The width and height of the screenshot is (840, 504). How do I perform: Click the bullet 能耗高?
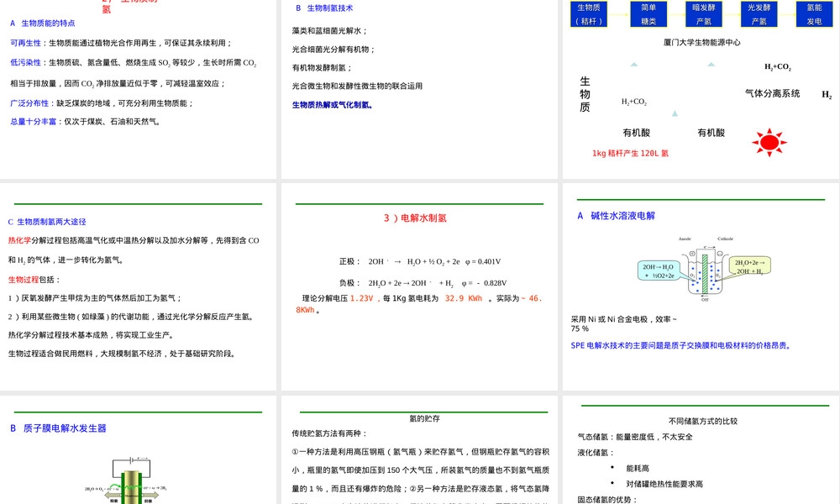(638, 468)
